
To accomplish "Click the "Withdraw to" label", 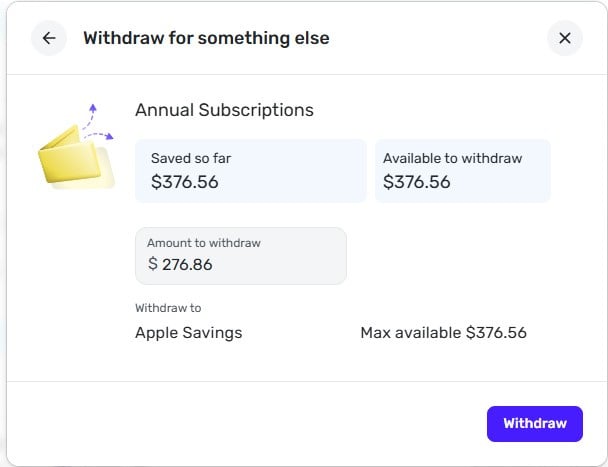I will pyautogui.click(x=168, y=308).
